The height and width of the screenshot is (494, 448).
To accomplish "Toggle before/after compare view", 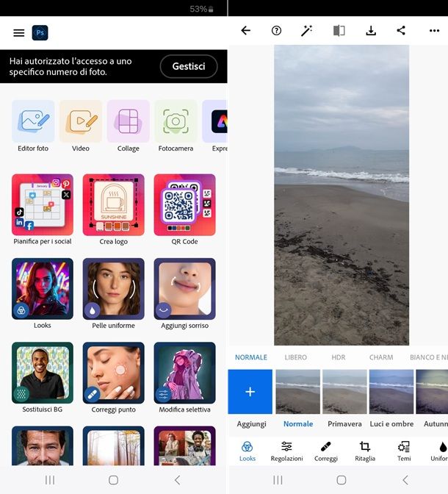I will click(x=339, y=31).
